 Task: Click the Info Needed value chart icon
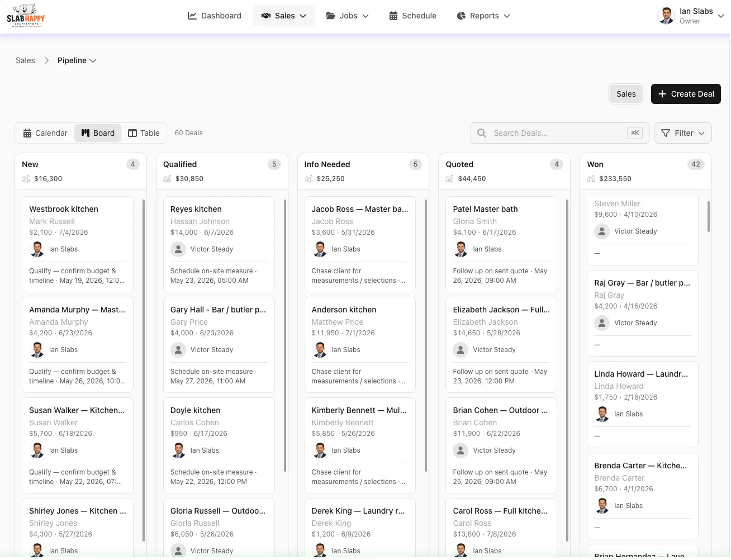point(308,179)
